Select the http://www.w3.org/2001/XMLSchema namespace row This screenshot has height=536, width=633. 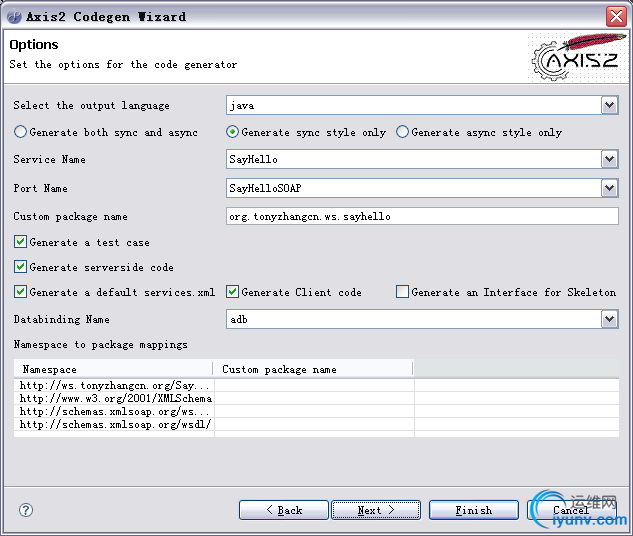click(316, 398)
